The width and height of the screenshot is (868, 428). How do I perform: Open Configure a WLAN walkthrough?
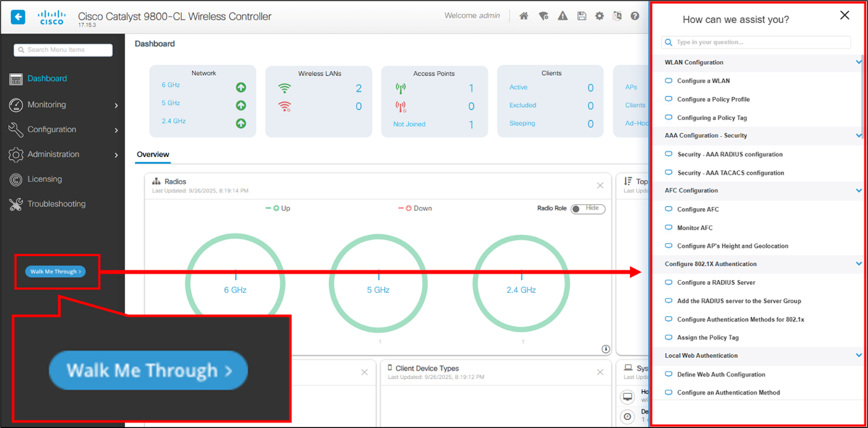(x=703, y=81)
